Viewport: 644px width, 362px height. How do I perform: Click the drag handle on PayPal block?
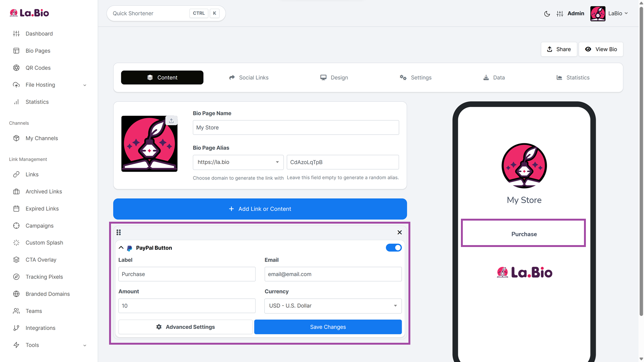pos(119,232)
